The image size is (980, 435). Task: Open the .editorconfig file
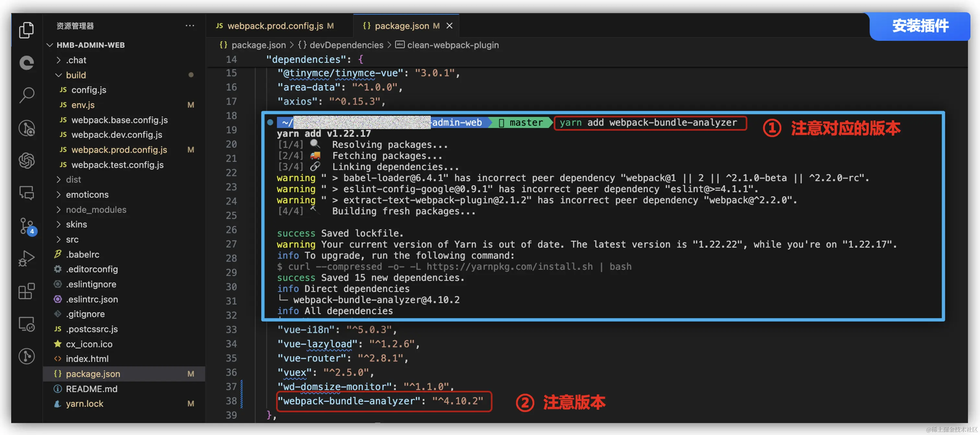(x=91, y=269)
